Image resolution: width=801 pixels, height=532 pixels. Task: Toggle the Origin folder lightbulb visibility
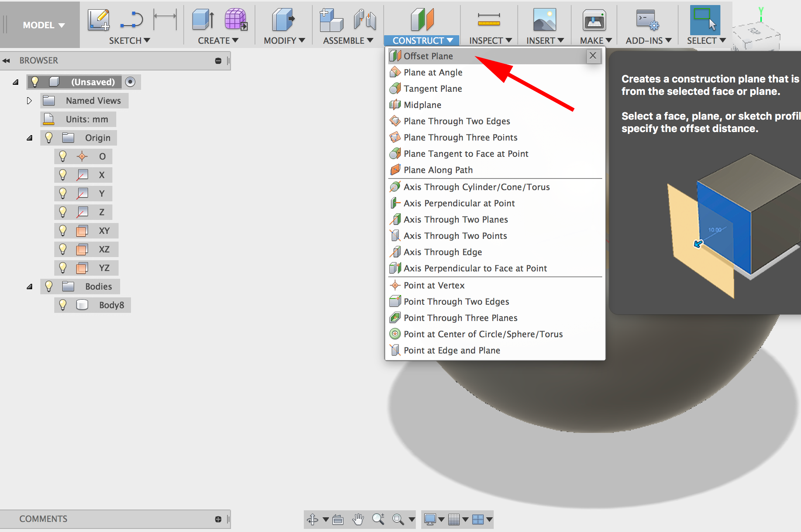(x=49, y=137)
